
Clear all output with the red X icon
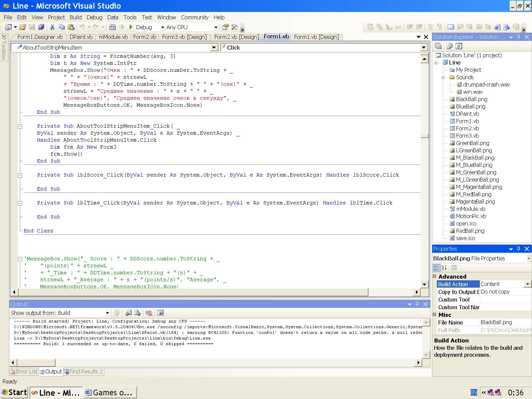coord(149,313)
